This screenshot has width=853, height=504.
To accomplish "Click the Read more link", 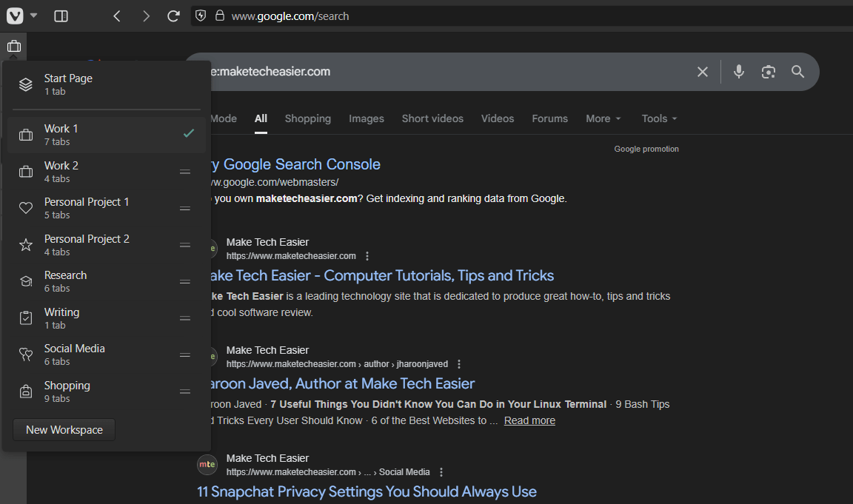I will pos(529,420).
